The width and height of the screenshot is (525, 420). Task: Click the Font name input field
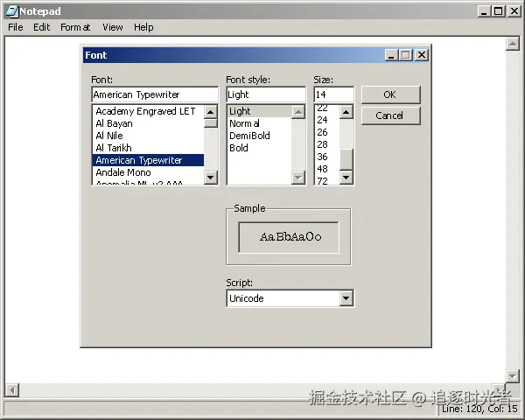[x=155, y=94]
